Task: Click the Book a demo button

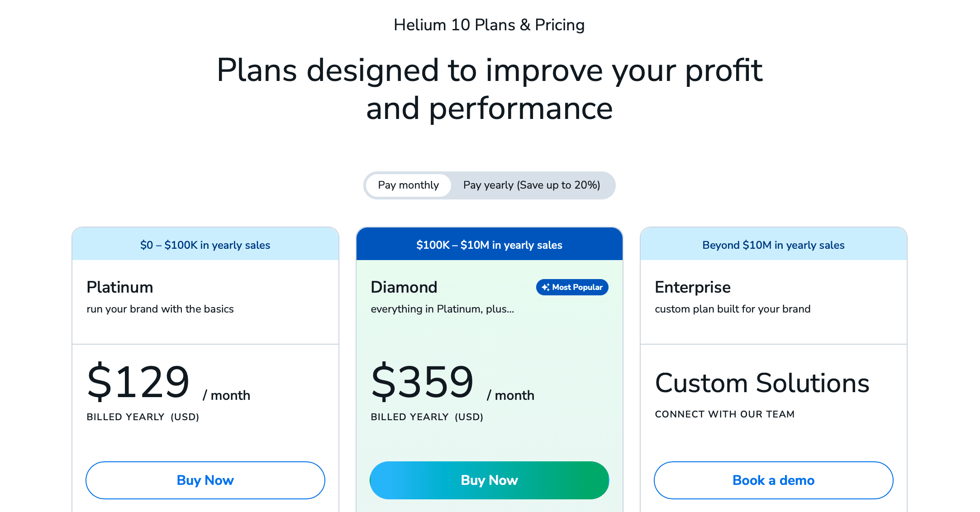Action: [773, 480]
